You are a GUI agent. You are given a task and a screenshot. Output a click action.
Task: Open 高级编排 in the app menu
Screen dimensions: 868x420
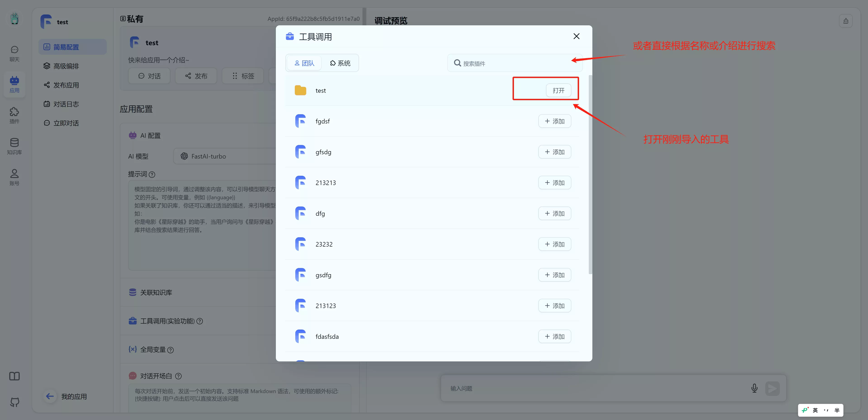[66, 66]
